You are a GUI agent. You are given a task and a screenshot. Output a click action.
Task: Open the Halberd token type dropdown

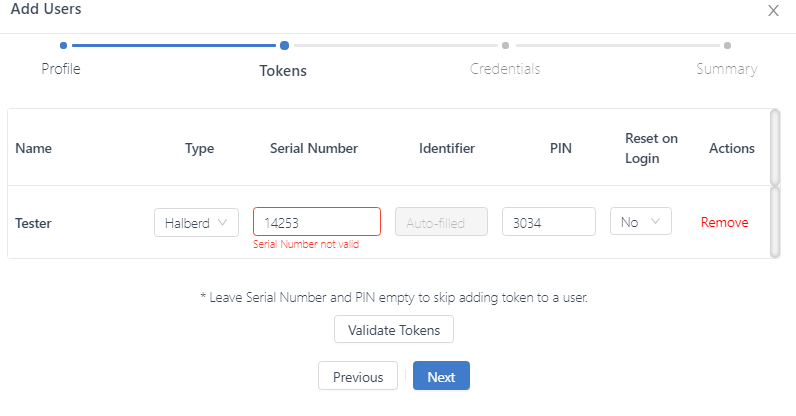point(196,222)
